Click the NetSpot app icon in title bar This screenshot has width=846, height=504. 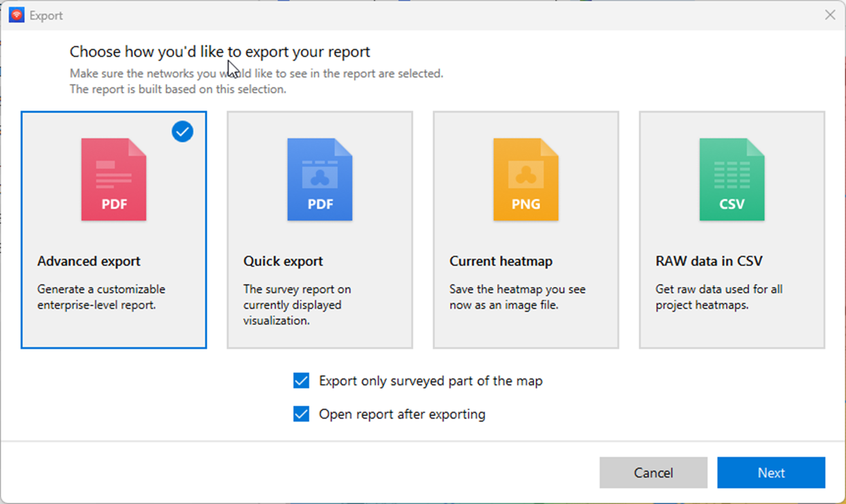[x=15, y=14]
